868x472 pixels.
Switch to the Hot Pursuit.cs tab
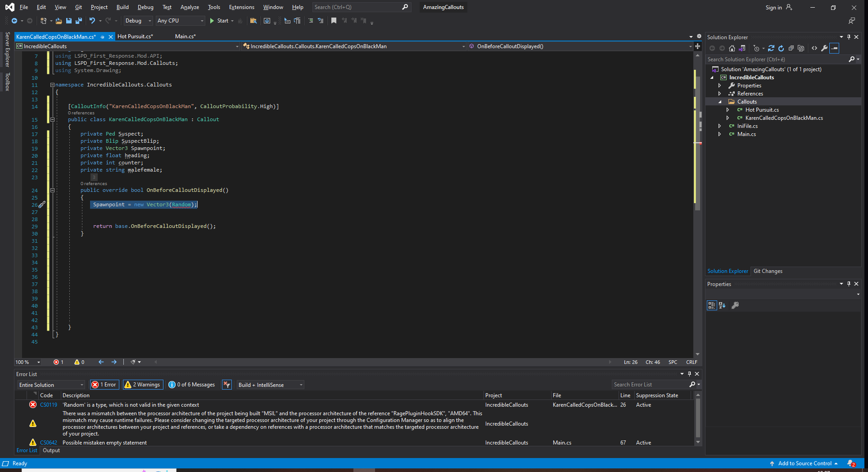tap(135, 36)
